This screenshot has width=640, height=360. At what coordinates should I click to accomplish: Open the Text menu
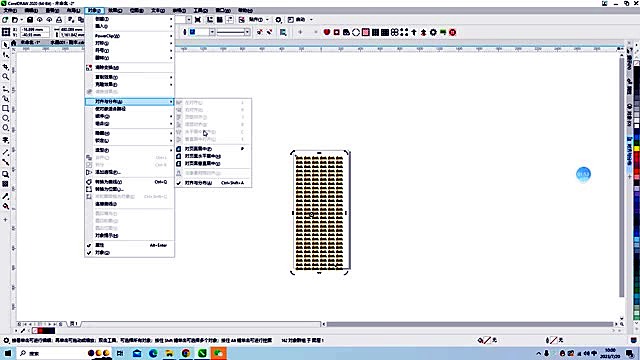point(158,11)
